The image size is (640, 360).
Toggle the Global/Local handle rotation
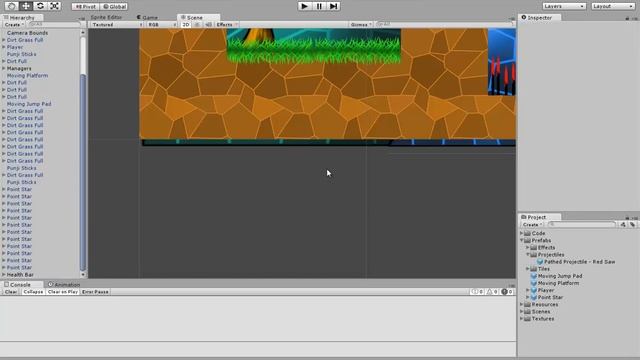tap(114, 7)
